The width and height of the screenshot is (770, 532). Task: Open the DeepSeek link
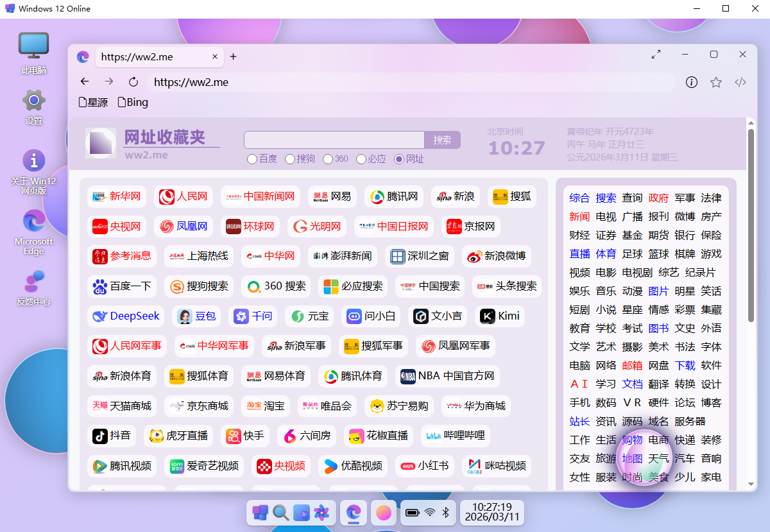coord(126,316)
